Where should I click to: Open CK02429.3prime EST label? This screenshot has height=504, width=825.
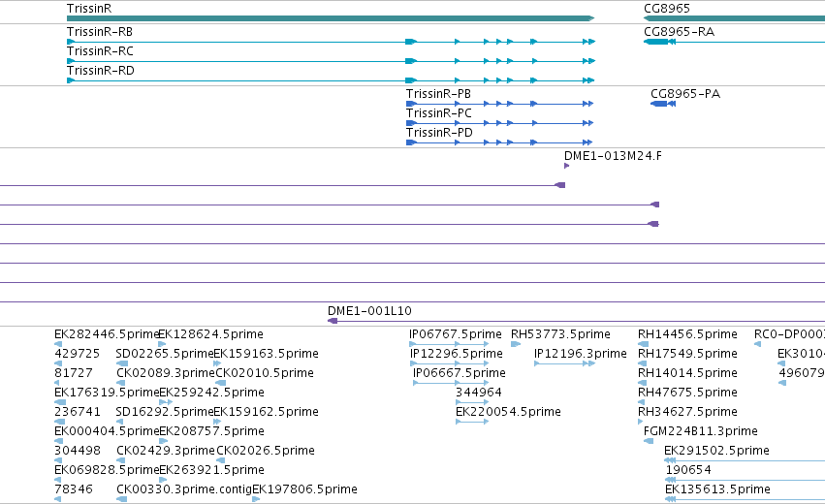pyautogui.click(x=166, y=451)
